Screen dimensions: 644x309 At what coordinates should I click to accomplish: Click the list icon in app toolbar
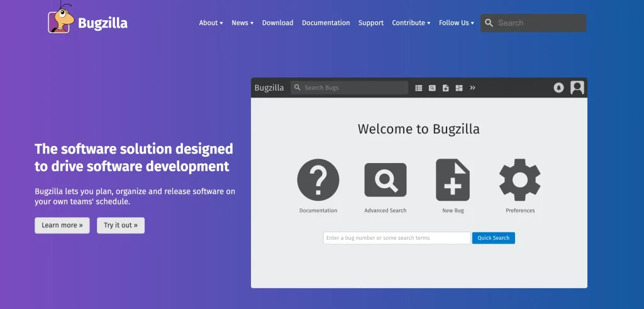tap(418, 88)
